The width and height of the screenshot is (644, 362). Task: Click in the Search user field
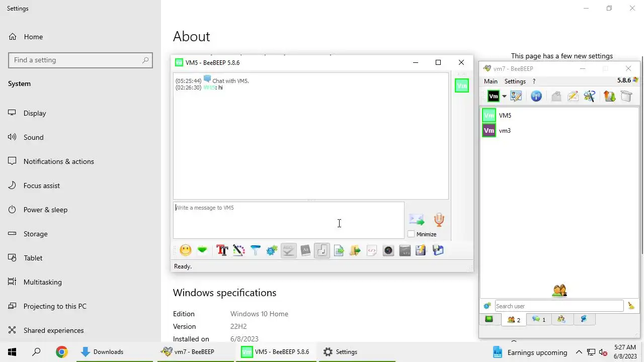click(x=559, y=306)
